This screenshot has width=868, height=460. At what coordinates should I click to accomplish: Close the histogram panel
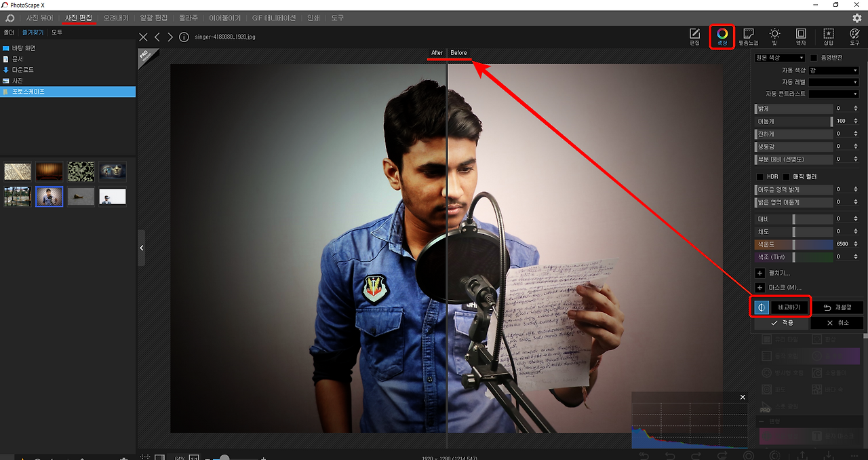743,397
